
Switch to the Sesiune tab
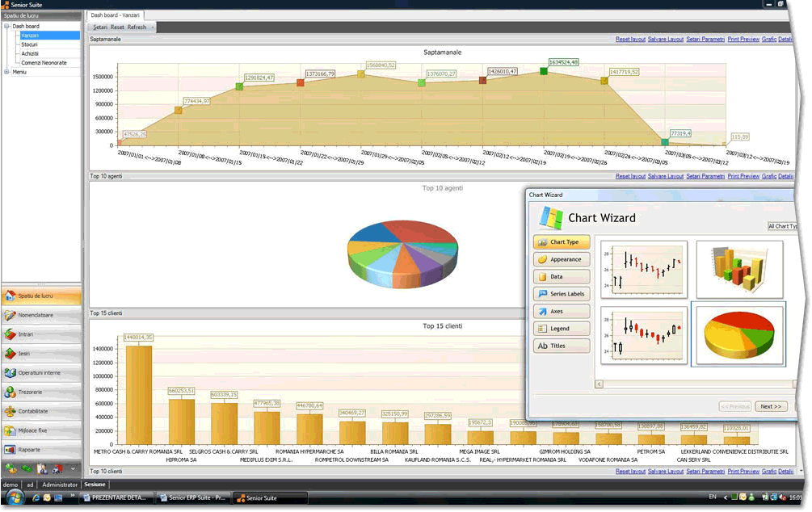95,484
